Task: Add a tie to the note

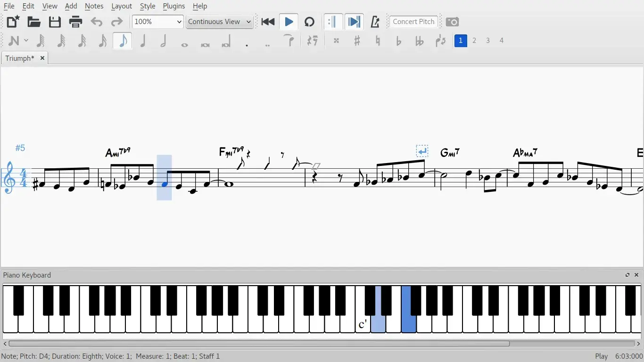Action: (x=289, y=41)
